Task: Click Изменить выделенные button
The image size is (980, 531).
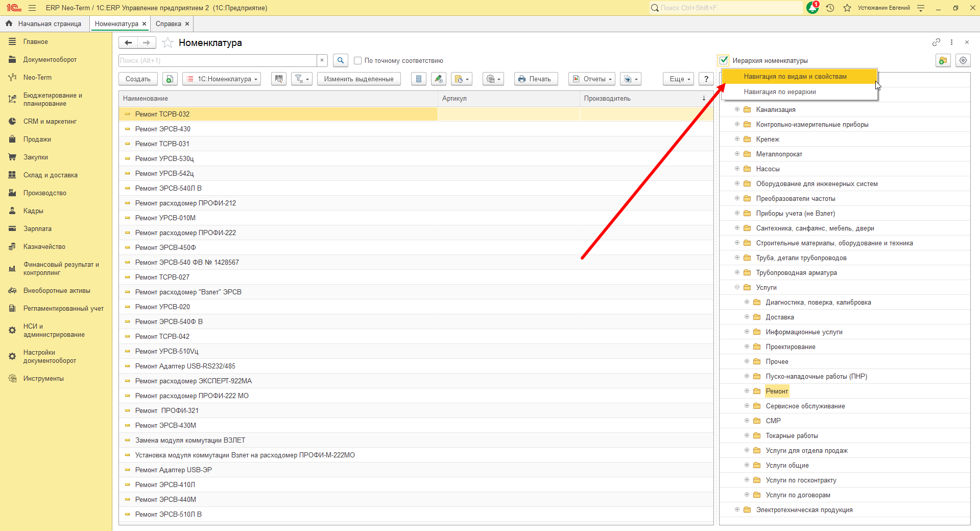Action: pyautogui.click(x=359, y=79)
